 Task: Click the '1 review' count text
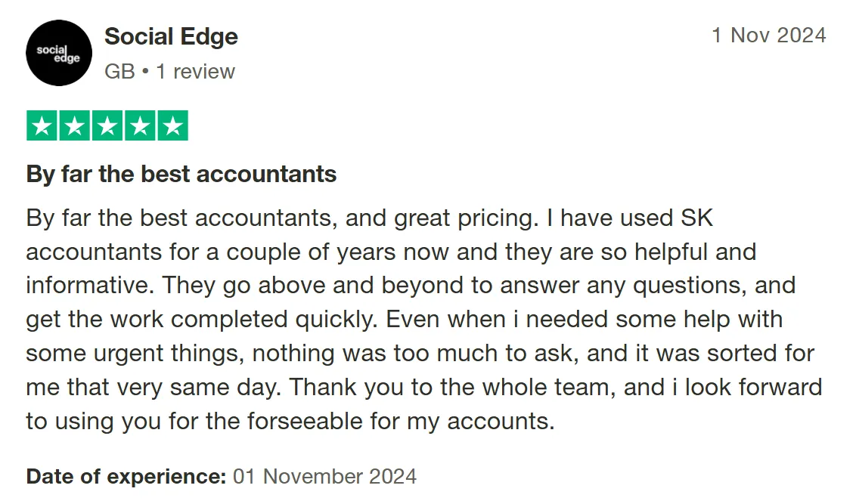(x=195, y=72)
